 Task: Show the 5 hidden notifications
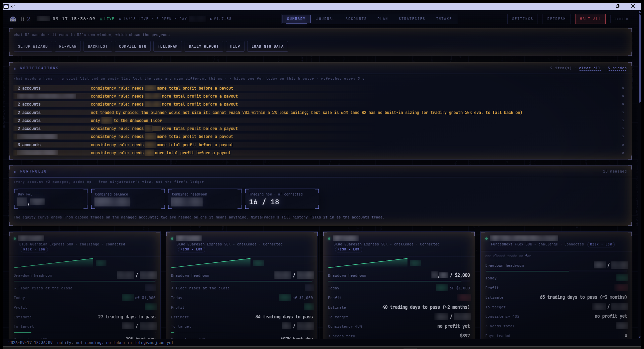(x=617, y=68)
